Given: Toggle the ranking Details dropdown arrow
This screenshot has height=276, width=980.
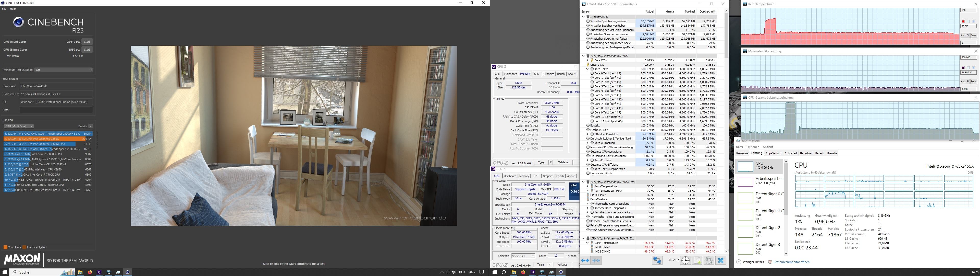Looking at the screenshot, I should tap(91, 126).
